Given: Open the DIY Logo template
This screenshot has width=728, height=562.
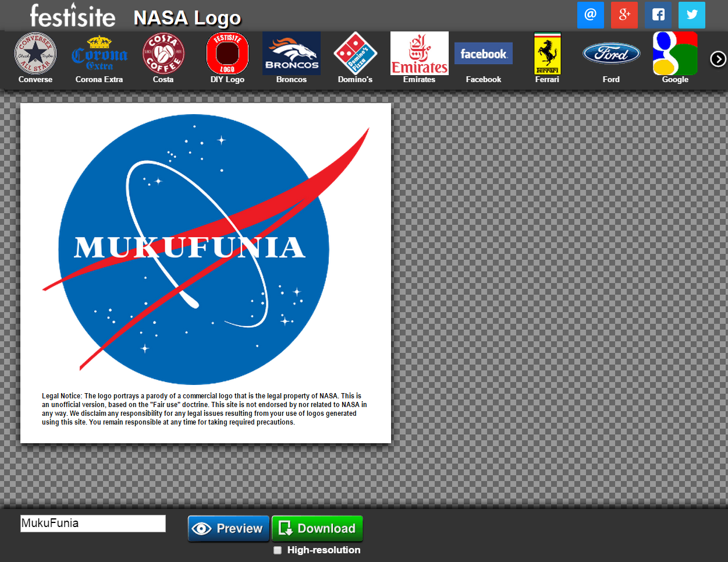Looking at the screenshot, I should tap(228, 54).
